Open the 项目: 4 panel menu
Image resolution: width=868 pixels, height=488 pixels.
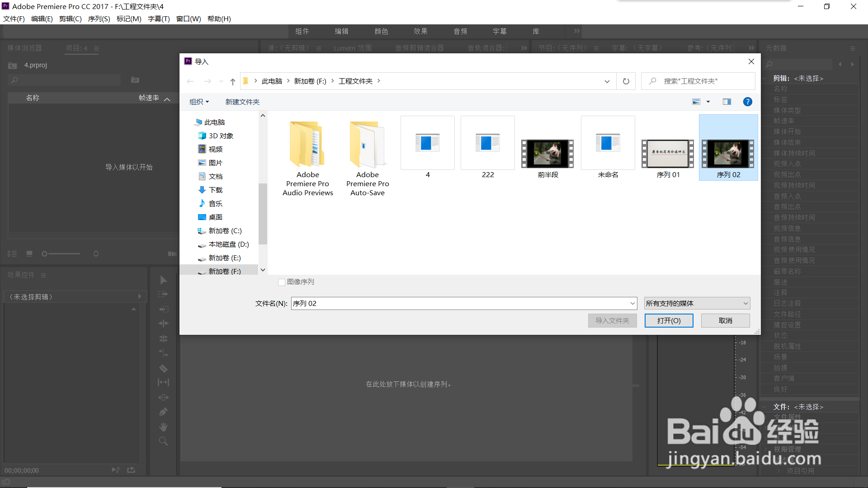click(96, 48)
